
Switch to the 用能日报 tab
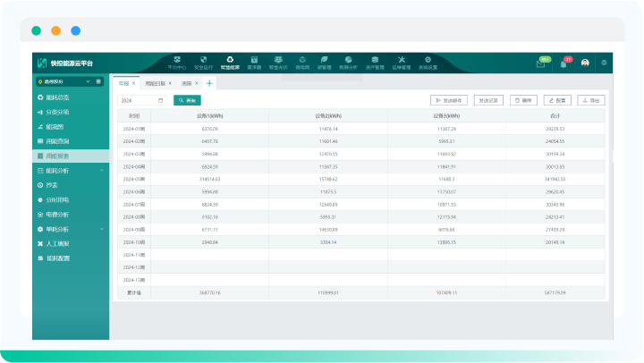pyautogui.click(x=156, y=83)
